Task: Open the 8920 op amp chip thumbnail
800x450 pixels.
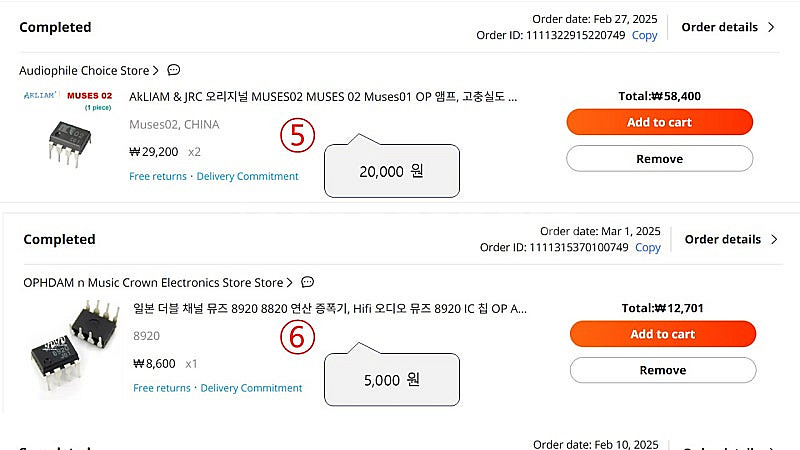Action: tap(73, 349)
